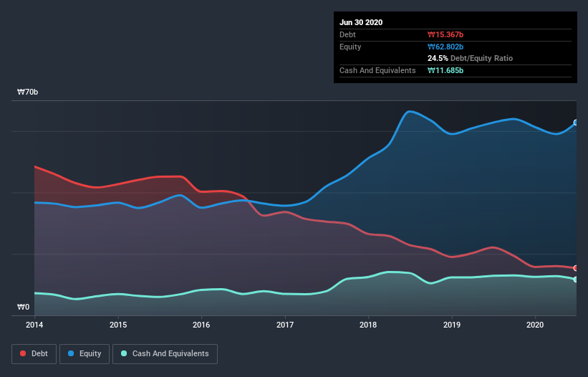Click the 24.5% Debt/Equity Ratio text
The image size is (588, 377).
(471, 58)
